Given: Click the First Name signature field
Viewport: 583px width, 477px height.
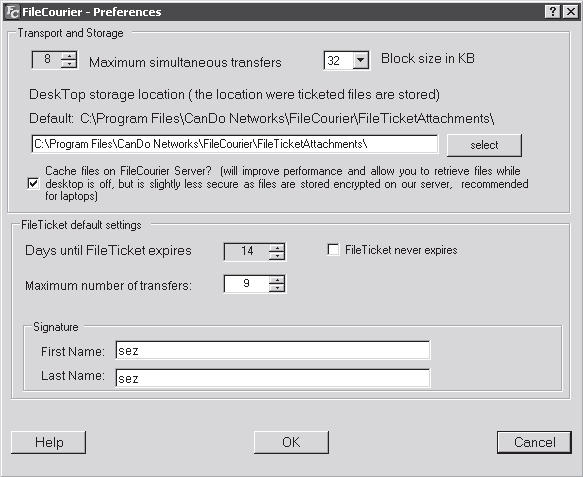Looking at the screenshot, I should (273, 350).
